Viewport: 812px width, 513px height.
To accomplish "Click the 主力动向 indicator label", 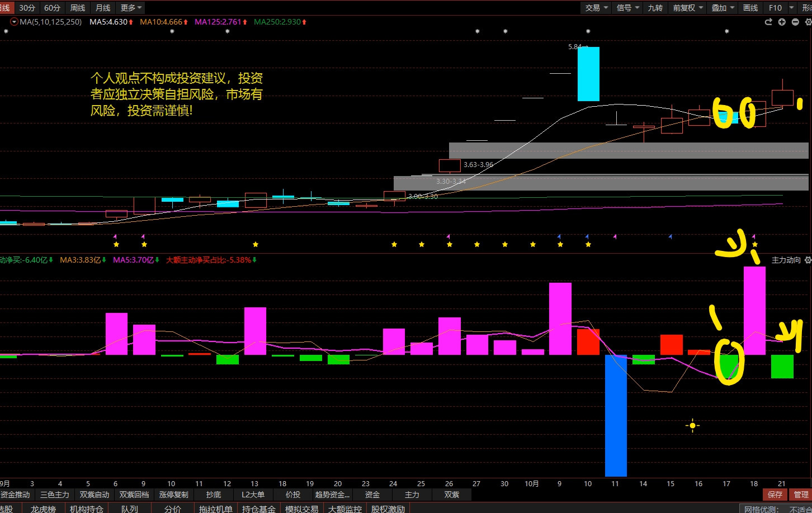I will point(786,260).
